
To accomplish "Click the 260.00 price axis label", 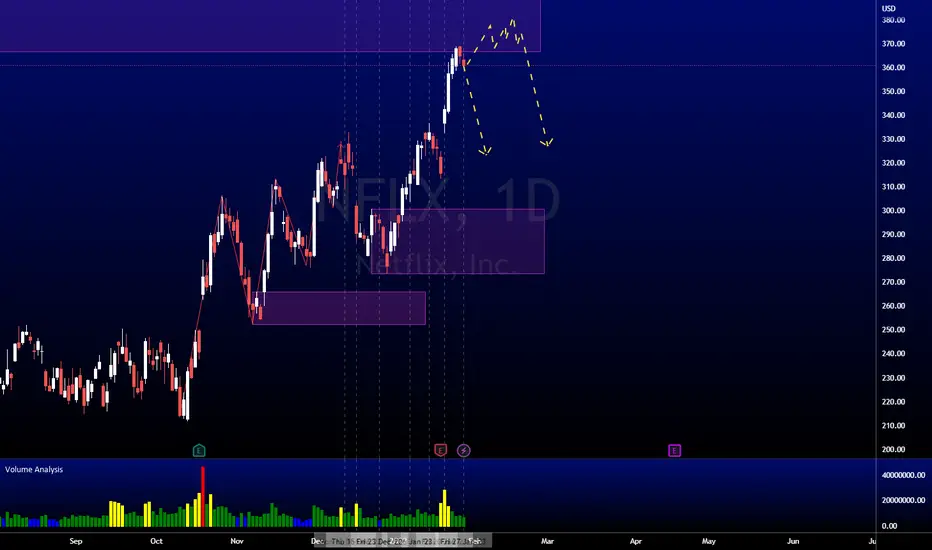I will click(893, 306).
